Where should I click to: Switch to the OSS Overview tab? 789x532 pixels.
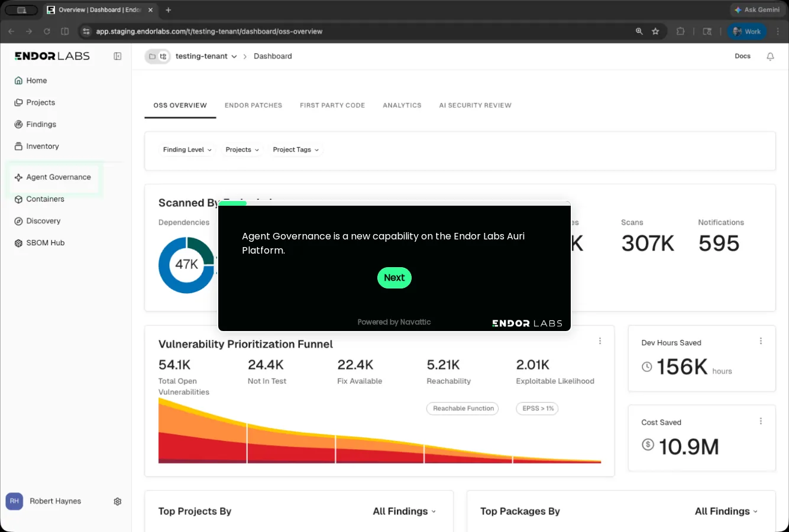click(180, 105)
